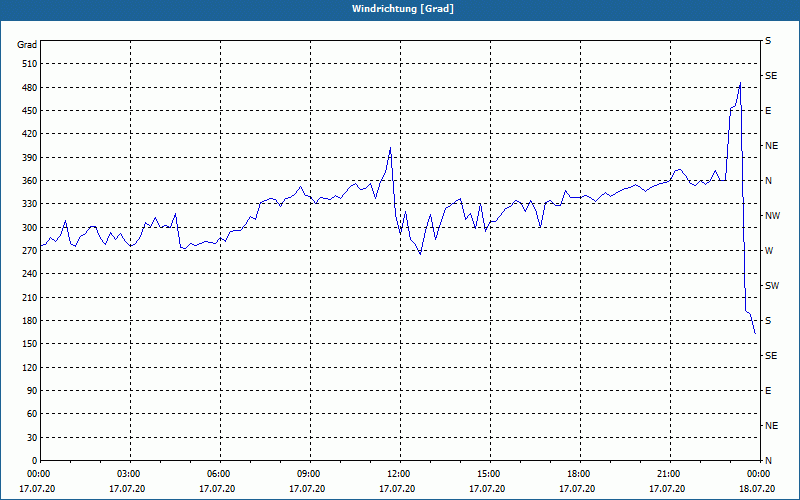Viewport: 800px width, 500px height.
Task: Select the 17.07.20 date beneath 12:00
Action: 397,488
